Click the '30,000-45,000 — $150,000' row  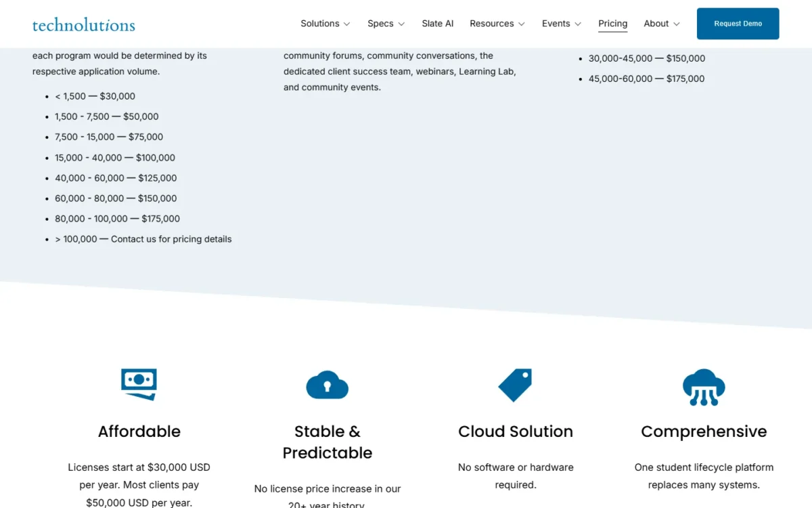click(x=647, y=58)
